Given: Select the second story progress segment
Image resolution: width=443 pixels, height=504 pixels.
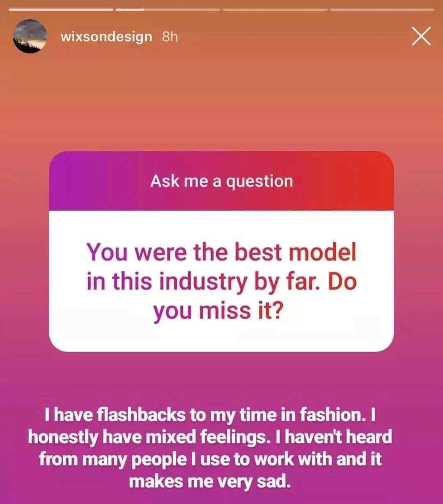Looking at the screenshot, I should click(x=168, y=9).
